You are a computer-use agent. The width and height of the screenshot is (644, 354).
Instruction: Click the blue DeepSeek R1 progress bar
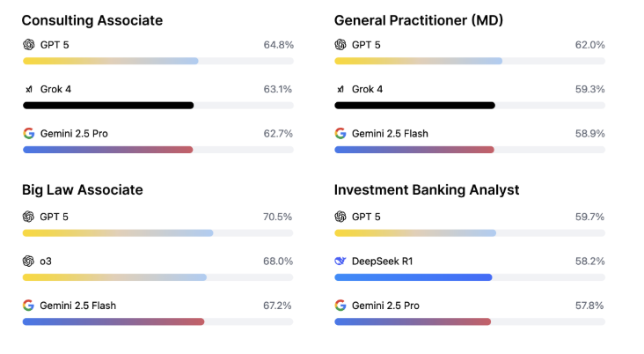413,277
